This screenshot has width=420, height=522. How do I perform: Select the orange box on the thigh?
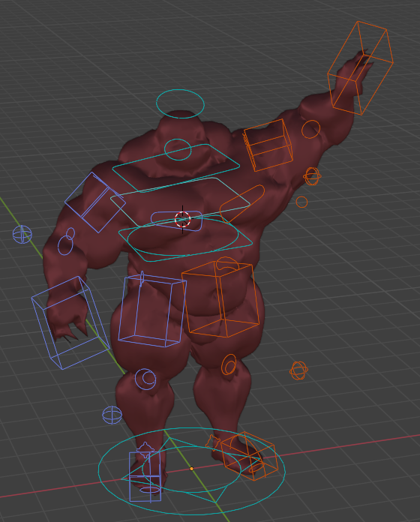pos(220,299)
